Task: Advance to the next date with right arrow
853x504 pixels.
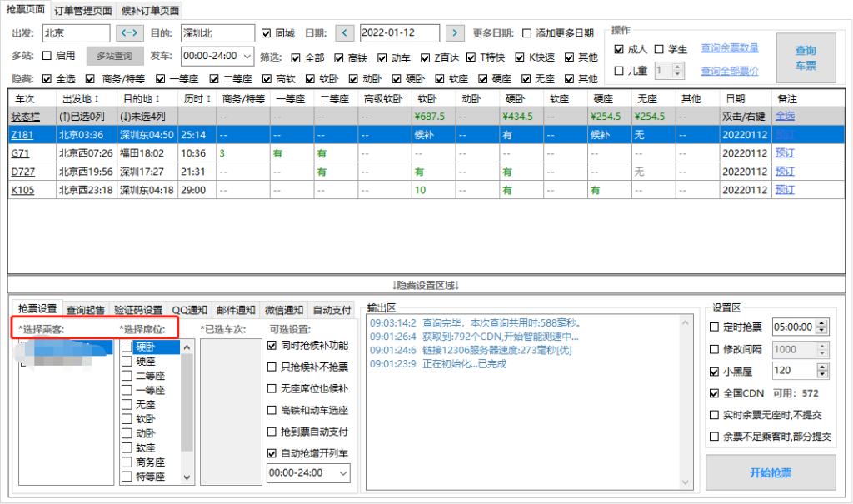Action: pos(455,32)
